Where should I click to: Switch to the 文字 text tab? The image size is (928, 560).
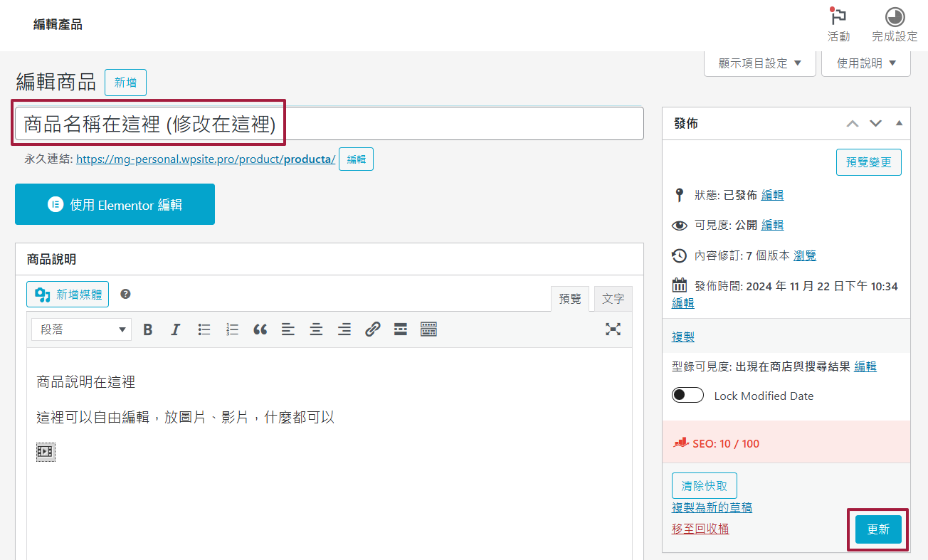pos(613,298)
